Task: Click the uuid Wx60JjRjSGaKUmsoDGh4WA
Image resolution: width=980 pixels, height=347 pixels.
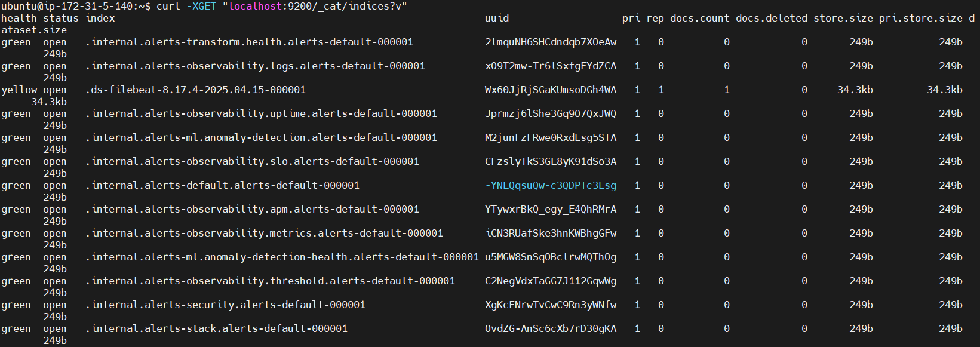Action: pos(551,90)
